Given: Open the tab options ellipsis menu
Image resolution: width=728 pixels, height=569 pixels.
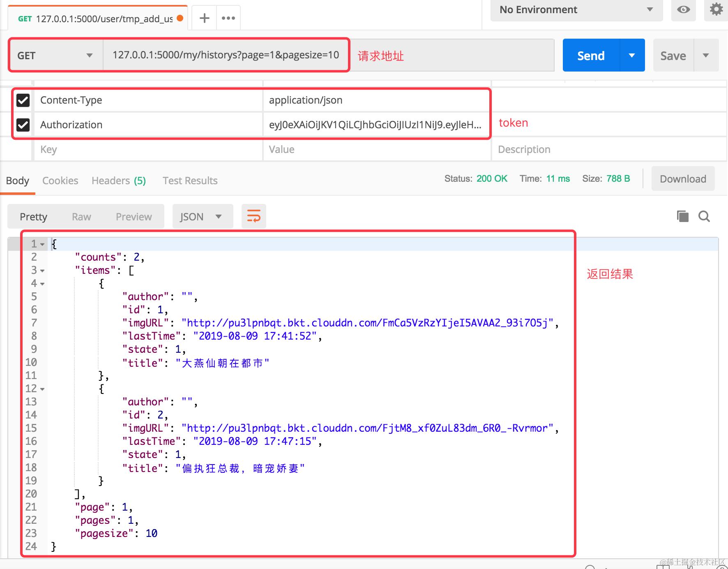Looking at the screenshot, I should [x=228, y=18].
